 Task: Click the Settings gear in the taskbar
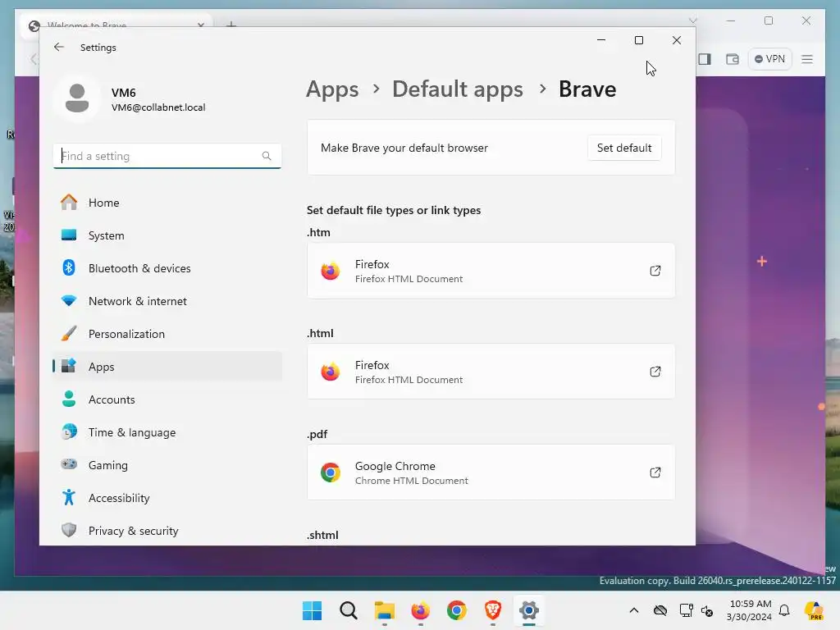(529, 610)
